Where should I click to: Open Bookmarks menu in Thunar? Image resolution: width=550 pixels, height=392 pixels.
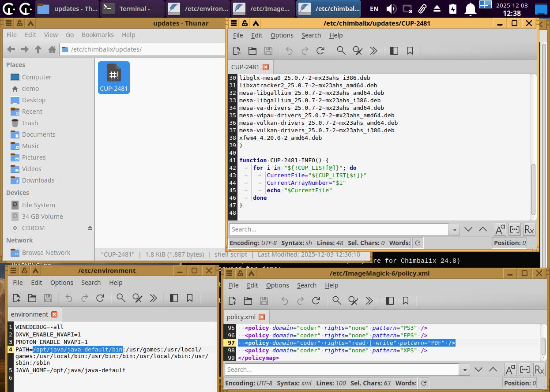(x=98, y=35)
